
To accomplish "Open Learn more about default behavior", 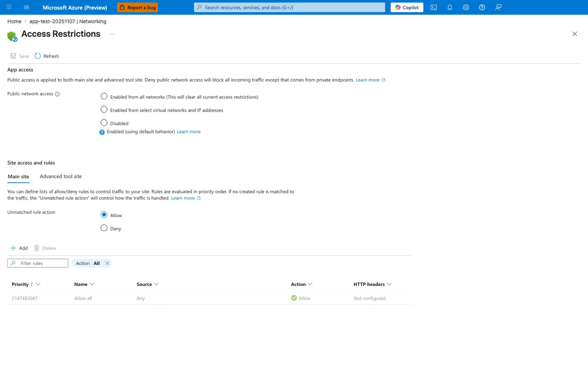I will point(189,132).
